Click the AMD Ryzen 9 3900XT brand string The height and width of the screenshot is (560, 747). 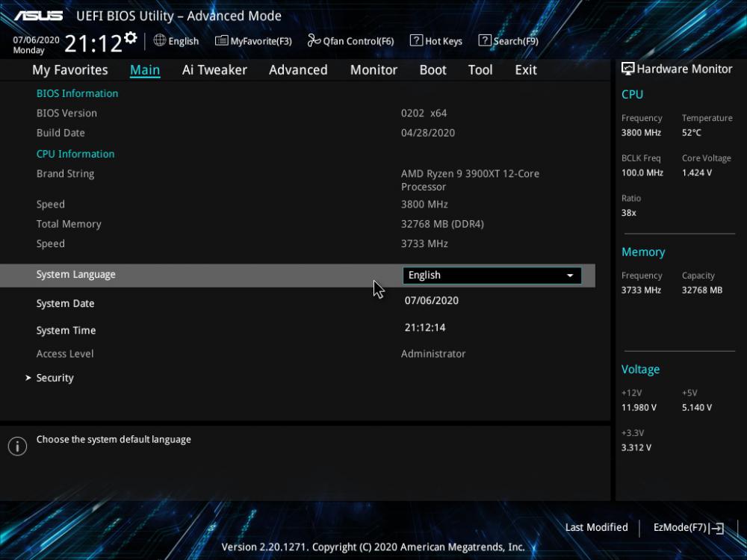(470, 180)
